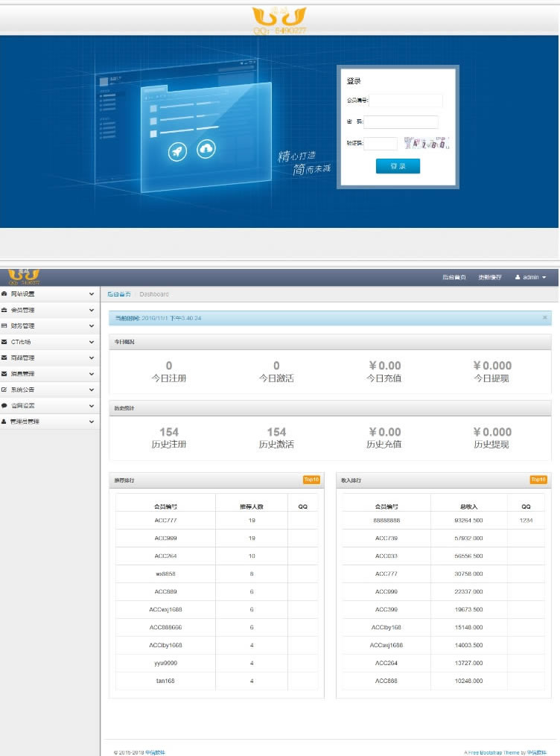Click the 网站设置 sidebar icon
Image resolution: width=560 pixels, height=756 pixels.
[4, 293]
